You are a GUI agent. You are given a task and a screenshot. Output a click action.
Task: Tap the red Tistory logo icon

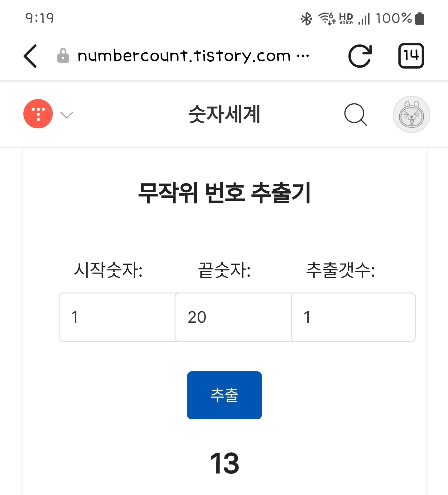click(x=38, y=114)
